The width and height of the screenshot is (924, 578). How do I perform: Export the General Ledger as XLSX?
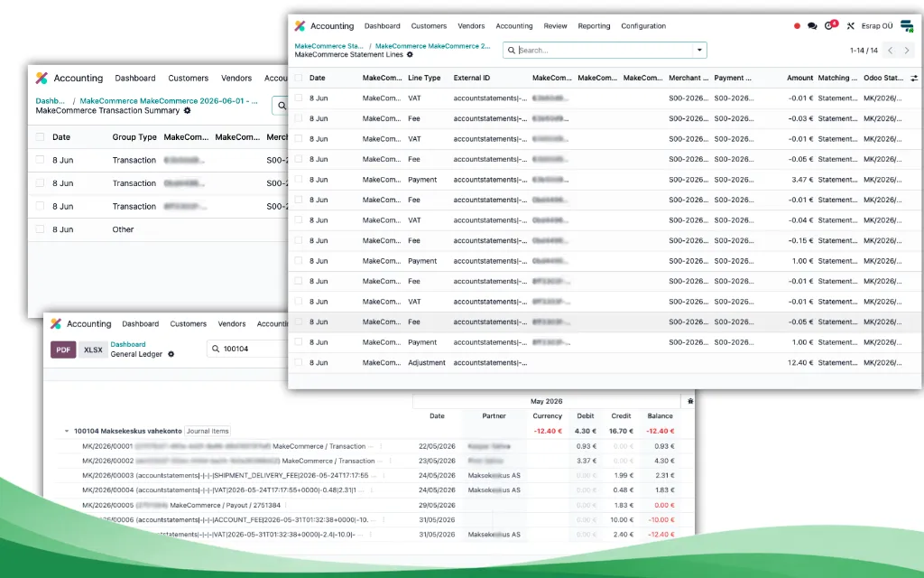93,350
